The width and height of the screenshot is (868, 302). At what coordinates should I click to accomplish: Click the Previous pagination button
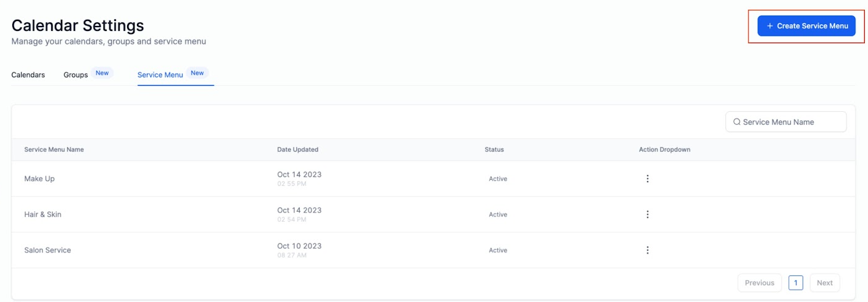tap(759, 283)
